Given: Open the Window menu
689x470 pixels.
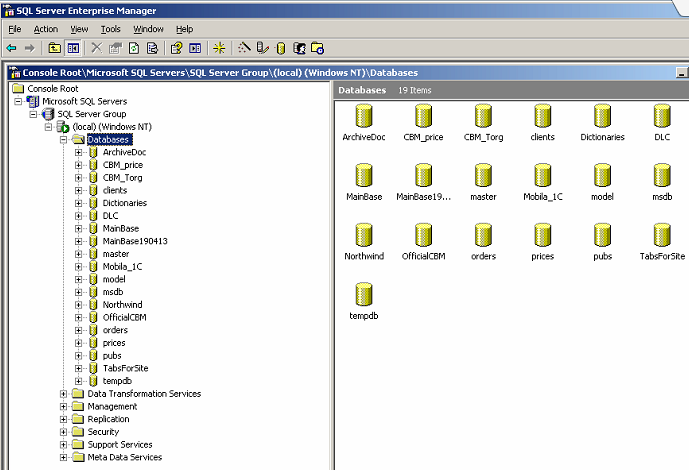Looking at the screenshot, I should [148, 29].
